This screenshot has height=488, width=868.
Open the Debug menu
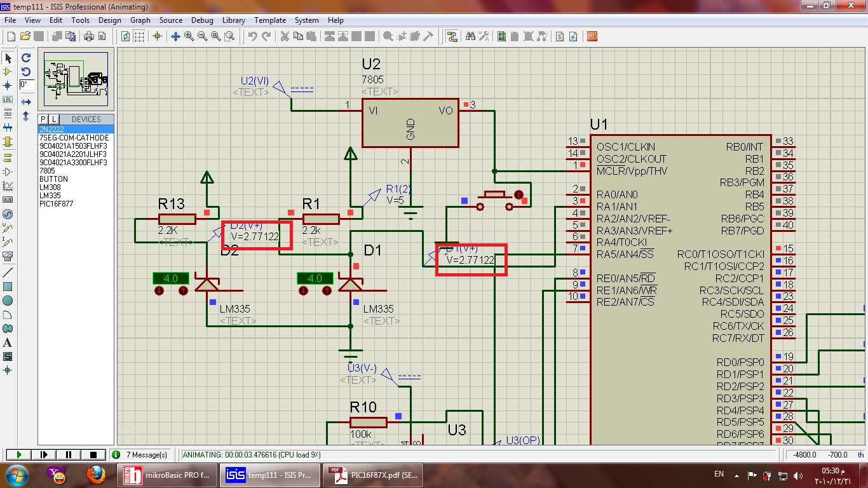[202, 20]
